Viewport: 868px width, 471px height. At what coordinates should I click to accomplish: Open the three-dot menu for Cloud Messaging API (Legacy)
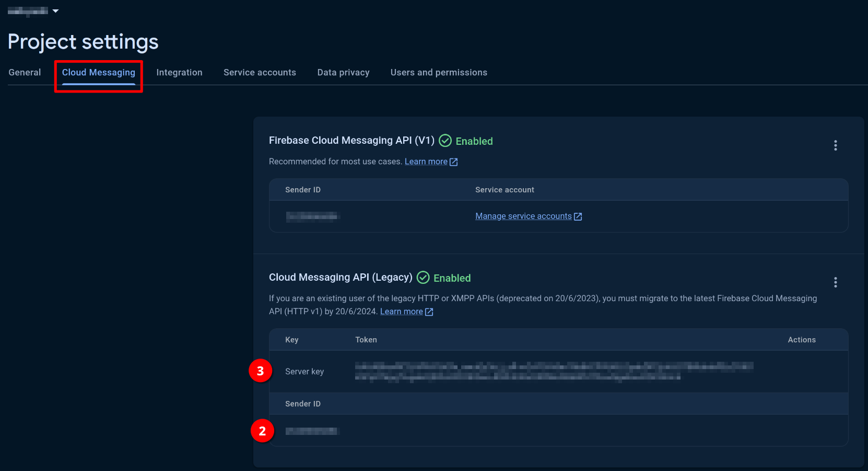click(x=835, y=282)
